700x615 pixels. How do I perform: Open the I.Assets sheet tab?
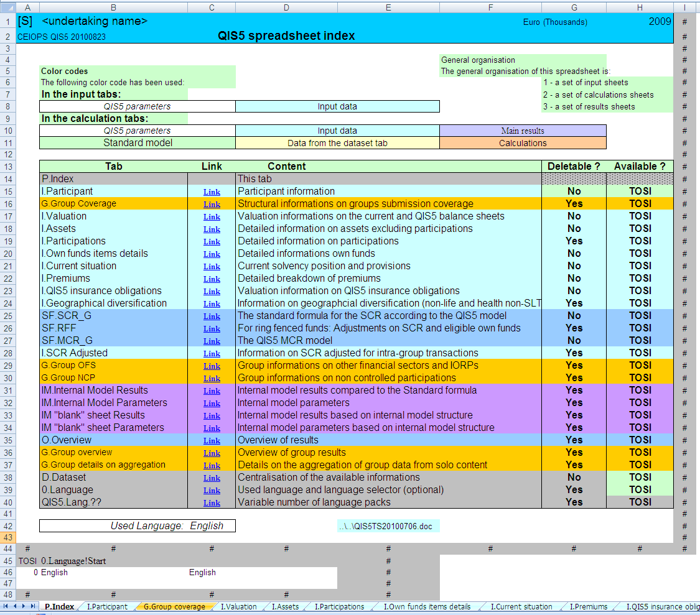point(285,606)
